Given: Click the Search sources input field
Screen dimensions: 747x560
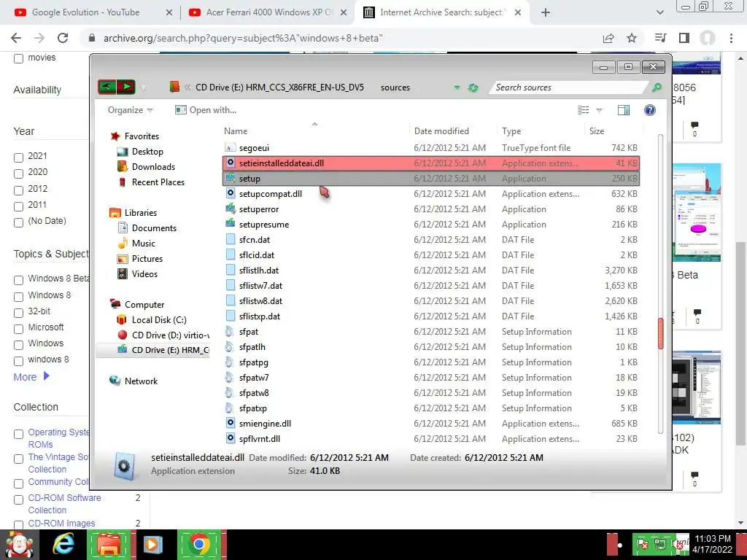Looking at the screenshot, I should [569, 87].
